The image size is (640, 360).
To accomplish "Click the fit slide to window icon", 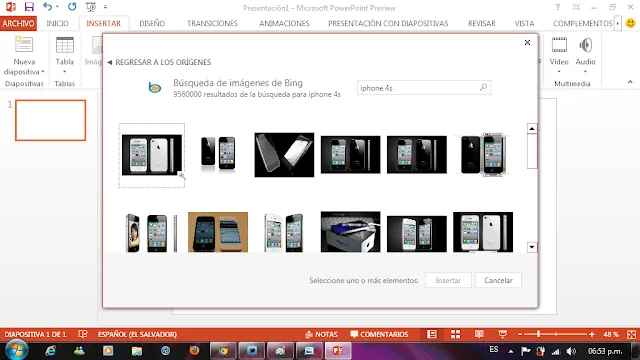I will point(631,334).
